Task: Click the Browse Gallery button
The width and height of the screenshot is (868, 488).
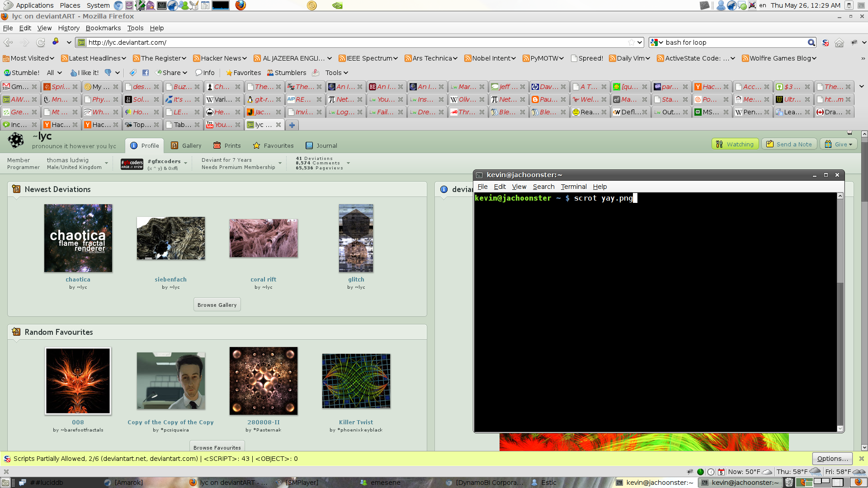Action: pyautogui.click(x=217, y=305)
